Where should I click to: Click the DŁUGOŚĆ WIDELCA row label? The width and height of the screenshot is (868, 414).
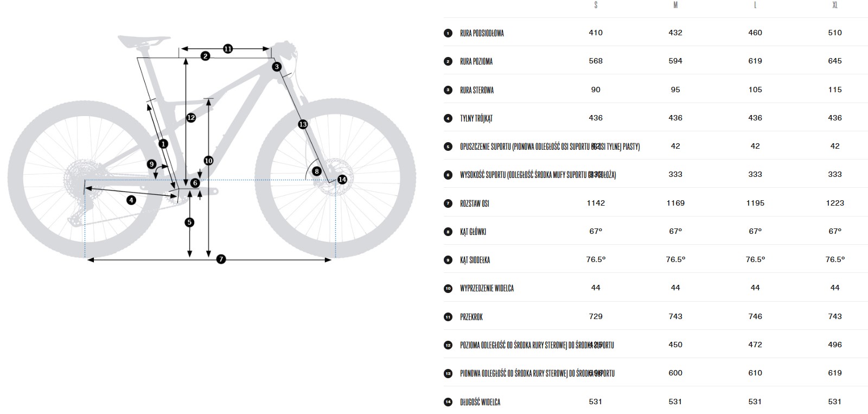point(480,402)
